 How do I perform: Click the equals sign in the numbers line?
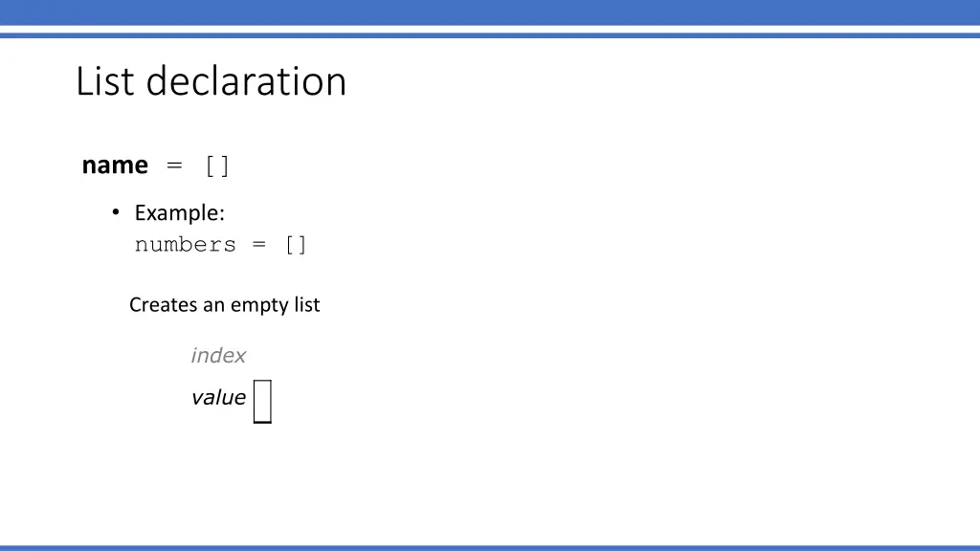click(258, 245)
